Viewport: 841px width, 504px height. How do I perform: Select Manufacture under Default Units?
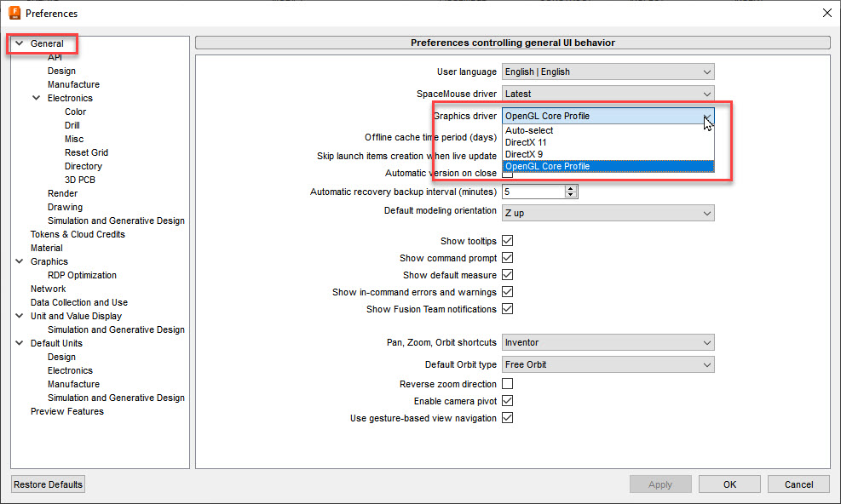click(73, 384)
